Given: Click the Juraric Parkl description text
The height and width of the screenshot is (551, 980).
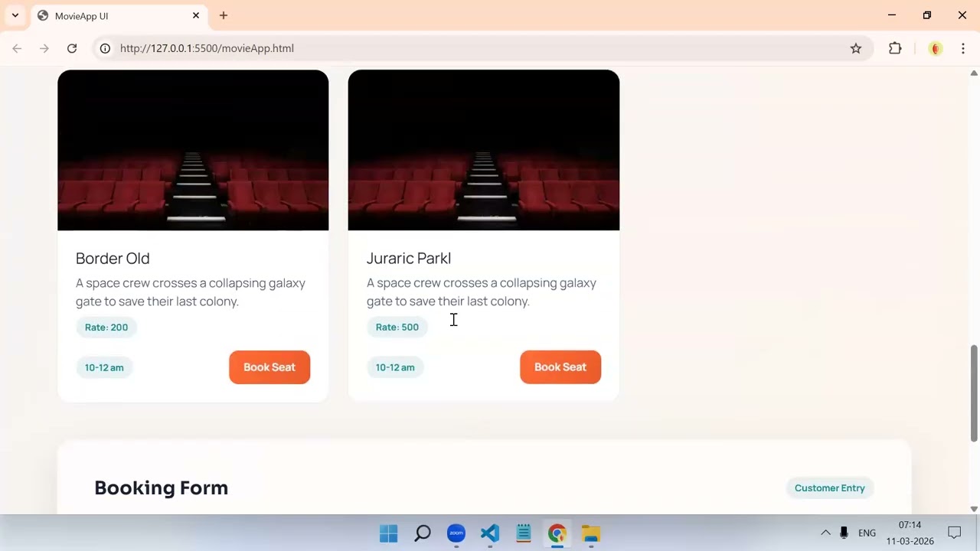Looking at the screenshot, I should (x=482, y=292).
